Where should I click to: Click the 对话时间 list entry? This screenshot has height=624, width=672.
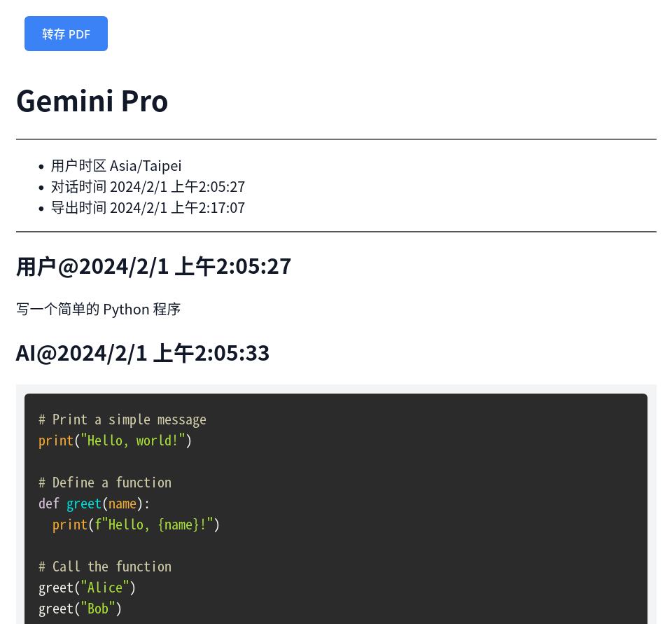148,187
